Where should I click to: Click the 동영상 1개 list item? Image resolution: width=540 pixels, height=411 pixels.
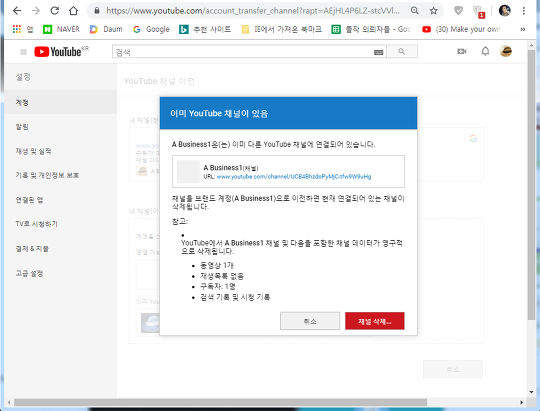217,265
